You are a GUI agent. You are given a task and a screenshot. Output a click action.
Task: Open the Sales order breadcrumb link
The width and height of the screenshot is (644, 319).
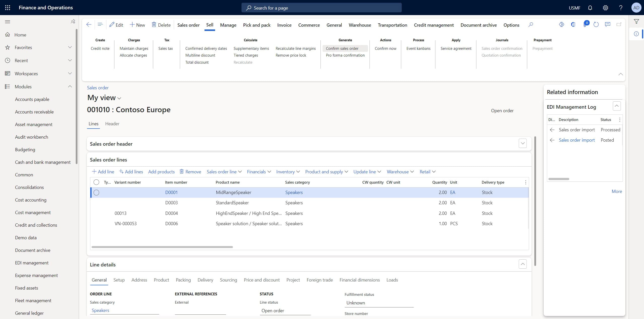98,88
